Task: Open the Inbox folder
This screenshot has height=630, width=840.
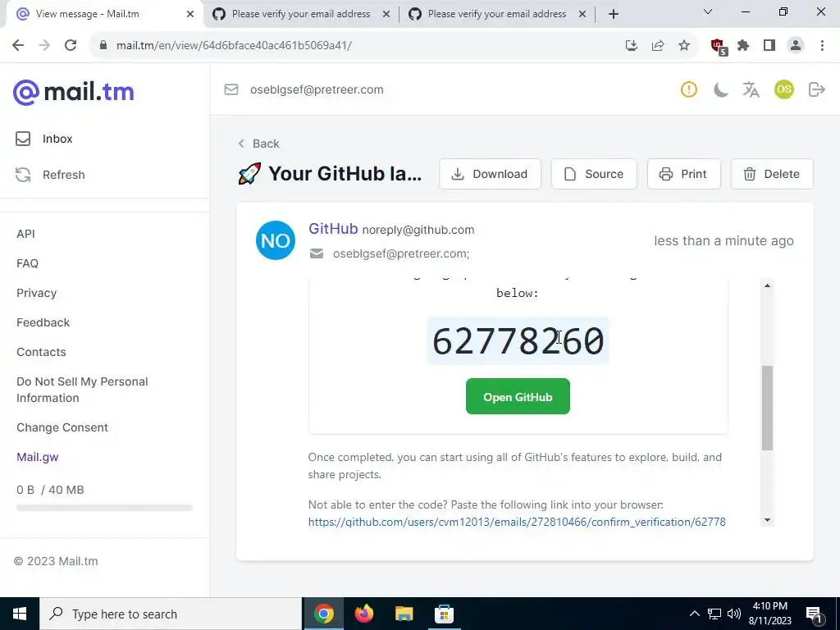Action: 44,139
